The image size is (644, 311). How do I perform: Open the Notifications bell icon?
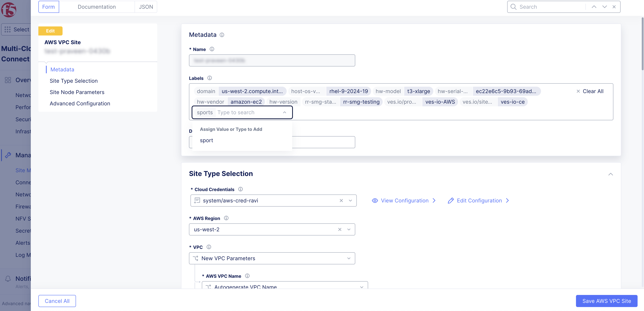(8, 278)
